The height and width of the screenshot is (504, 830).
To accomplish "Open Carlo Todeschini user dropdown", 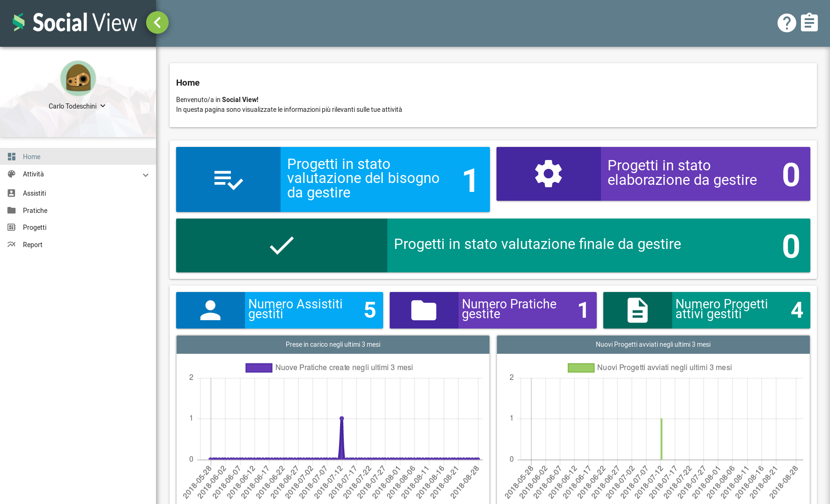I will coord(77,106).
